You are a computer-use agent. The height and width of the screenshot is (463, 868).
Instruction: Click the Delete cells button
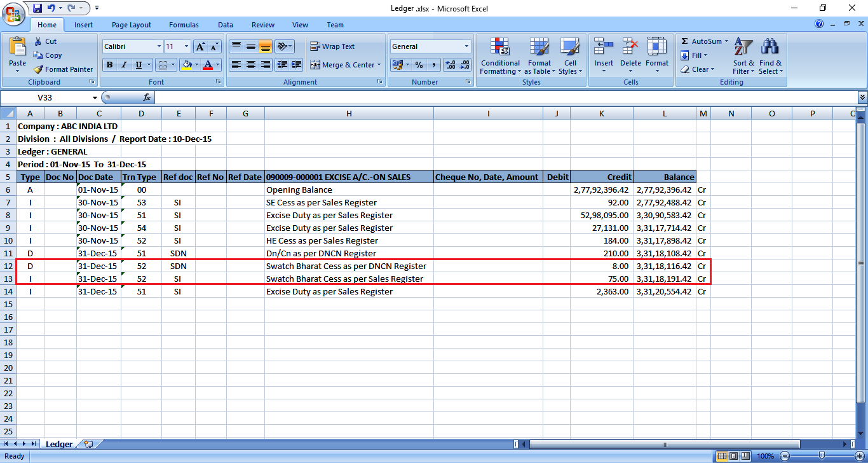(x=630, y=55)
